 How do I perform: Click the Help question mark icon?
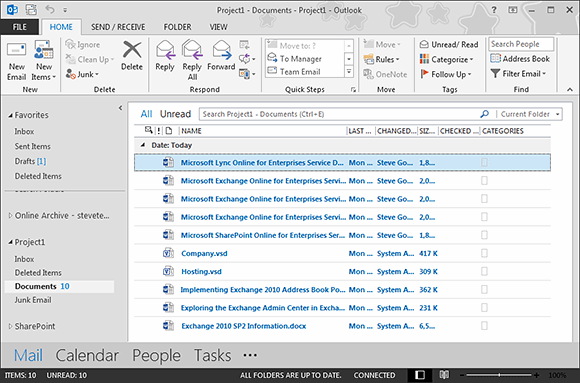494,10
